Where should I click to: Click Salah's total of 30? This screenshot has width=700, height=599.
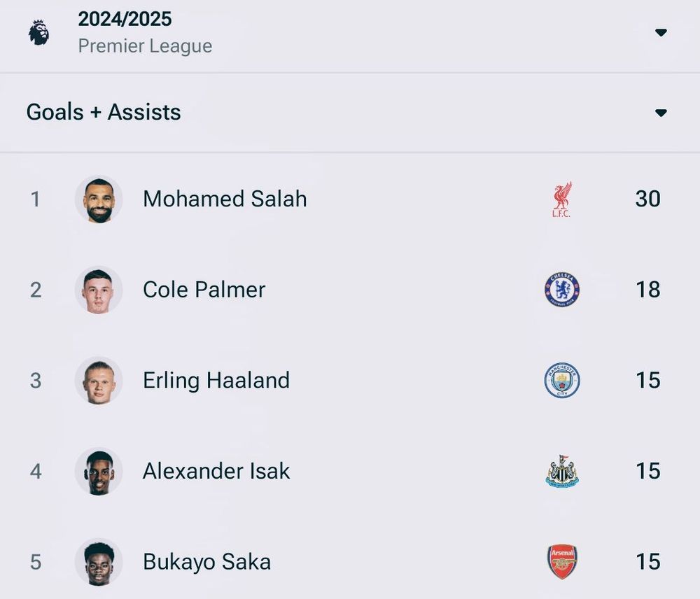point(647,199)
